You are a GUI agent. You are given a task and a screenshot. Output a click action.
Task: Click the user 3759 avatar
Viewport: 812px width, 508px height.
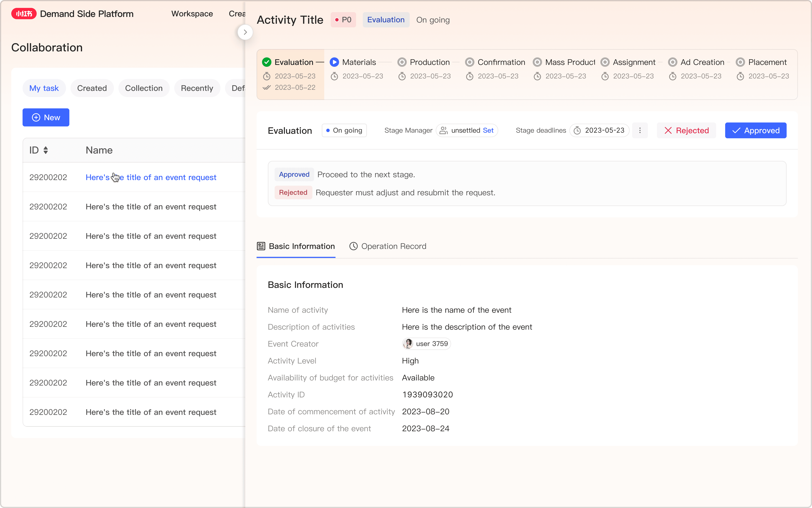tap(408, 344)
